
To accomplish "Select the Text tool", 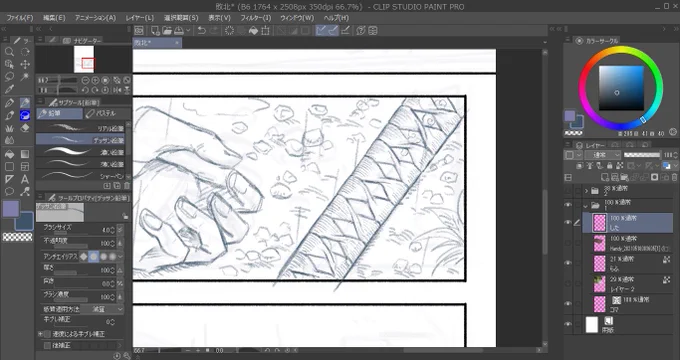I will [25, 179].
